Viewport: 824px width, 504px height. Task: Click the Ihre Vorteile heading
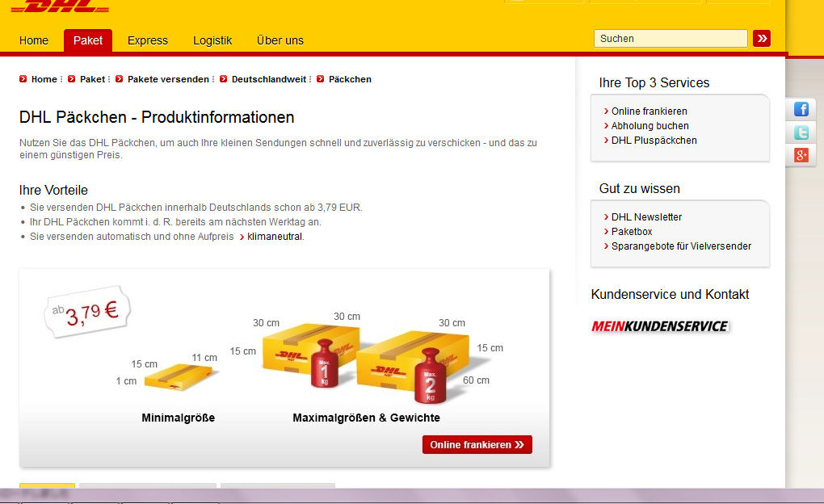(53, 191)
